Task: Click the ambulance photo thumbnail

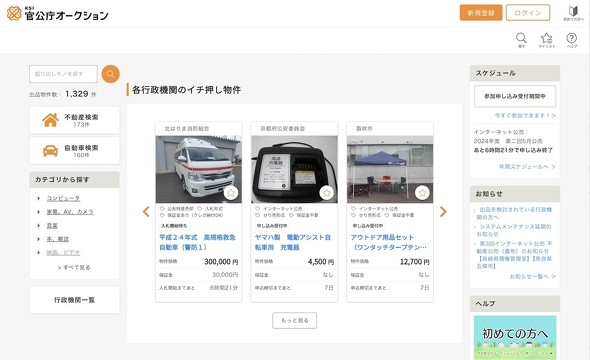Action: [x=199, y=169]
